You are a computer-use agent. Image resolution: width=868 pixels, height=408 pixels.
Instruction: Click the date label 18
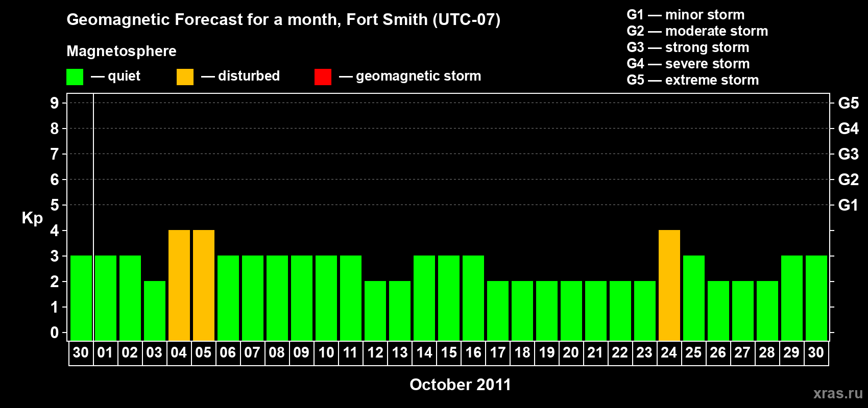(522, 352)
